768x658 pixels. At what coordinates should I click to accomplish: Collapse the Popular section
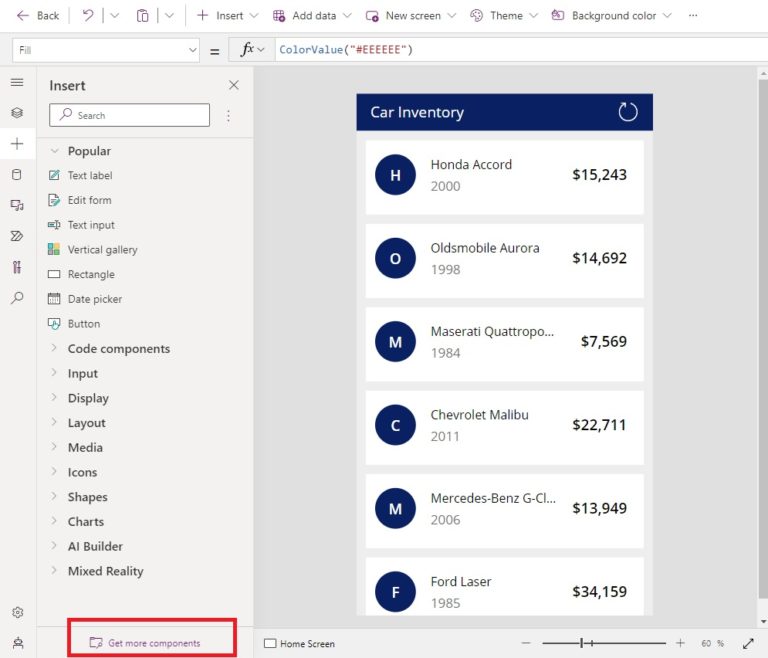55,151
